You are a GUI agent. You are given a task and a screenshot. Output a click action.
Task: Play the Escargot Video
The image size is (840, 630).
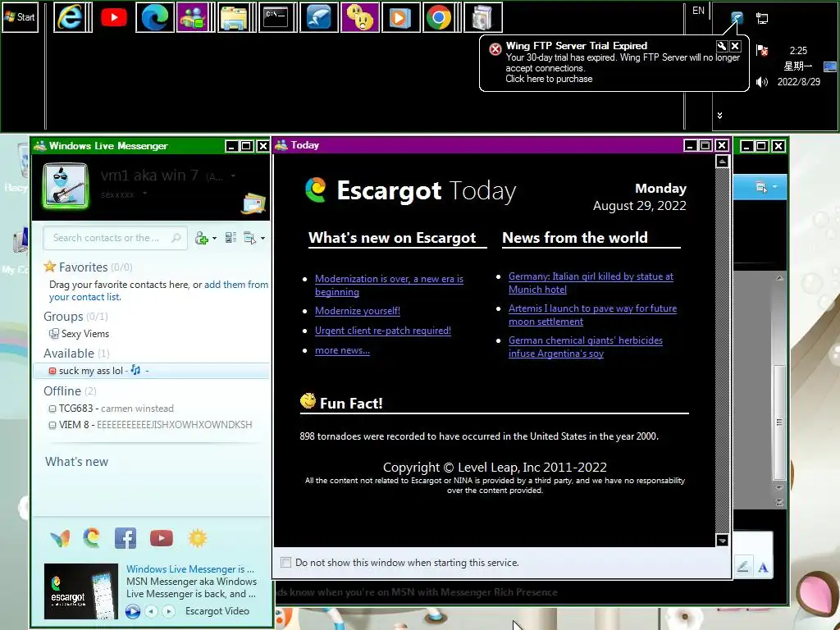point(133,611)
